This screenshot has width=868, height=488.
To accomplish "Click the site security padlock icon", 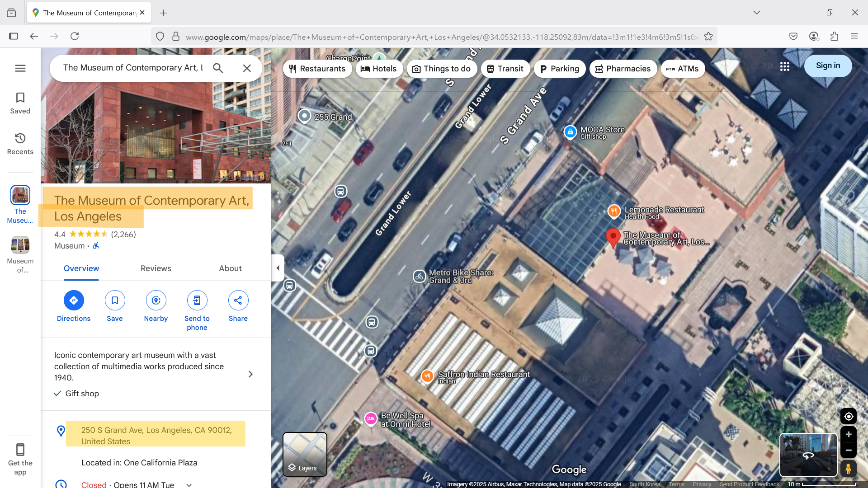I will pos(176,37).
